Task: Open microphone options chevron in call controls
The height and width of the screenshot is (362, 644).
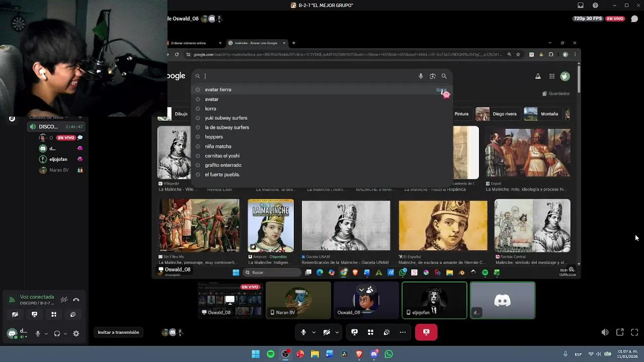Action: [x=314, y=332]
